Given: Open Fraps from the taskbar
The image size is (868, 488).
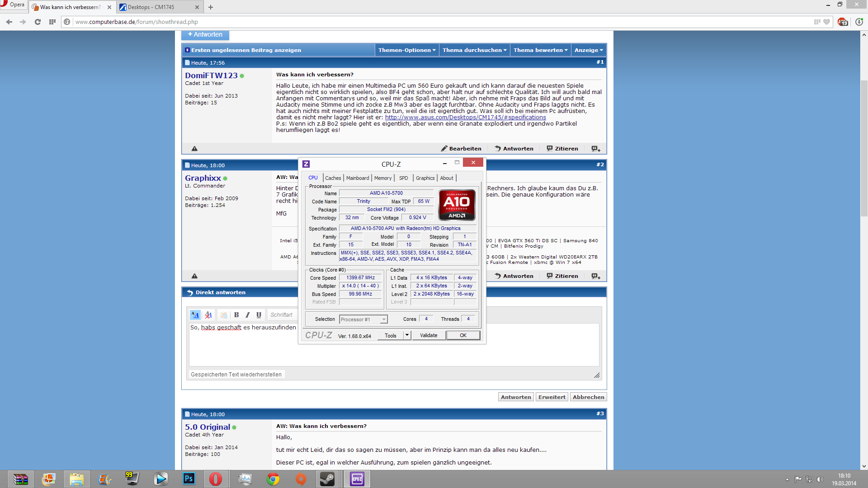Looking at the screenshot, I should pos(132,479).
